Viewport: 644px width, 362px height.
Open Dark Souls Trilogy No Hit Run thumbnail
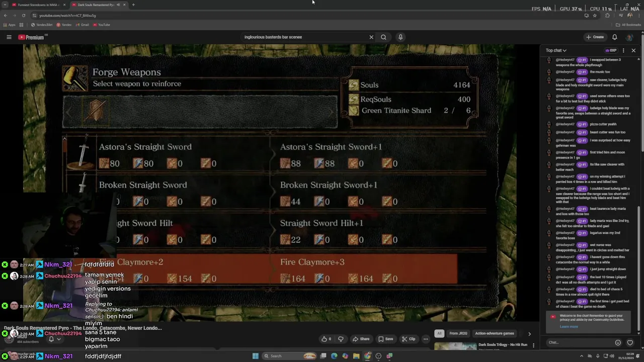pos(455,346)
